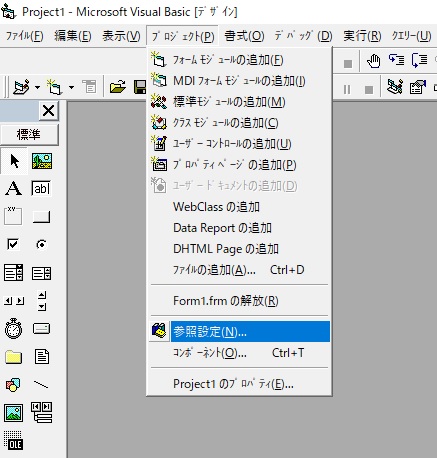Image resolution: width=437 pixels, height=458 pixels.
Task: Select the Timer control tool
Action: click(14, 329)
